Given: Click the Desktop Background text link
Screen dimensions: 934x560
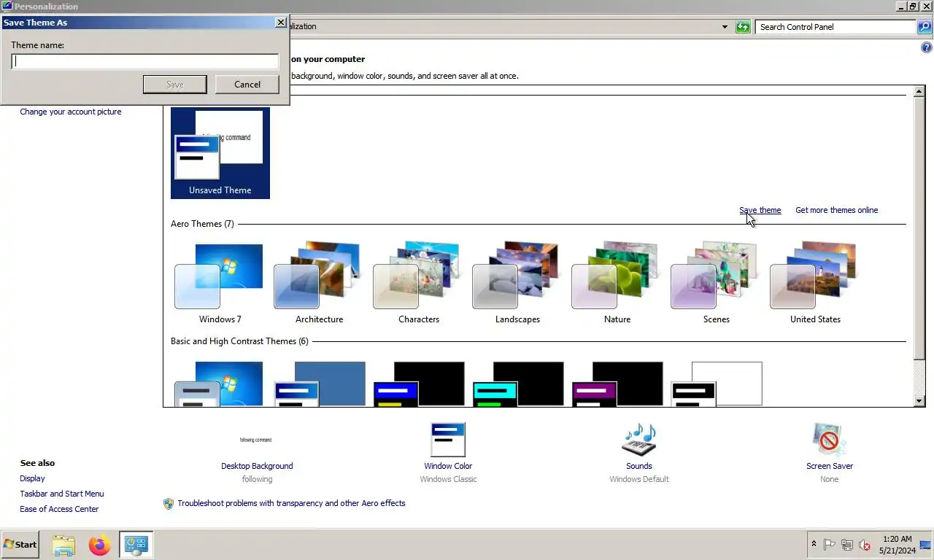Looking at the screenshot, I should coord(257,466).
